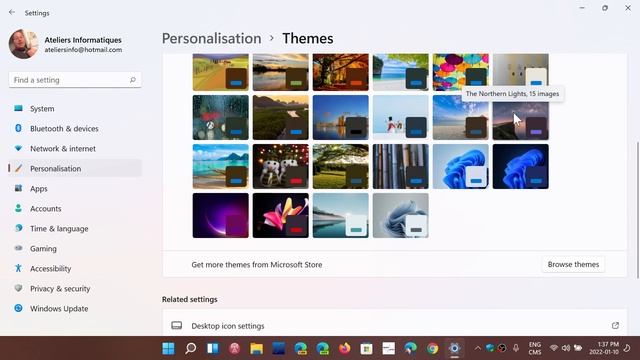Click the Settings gear taskbar icon
640x360 pixels.
point(454,348)
